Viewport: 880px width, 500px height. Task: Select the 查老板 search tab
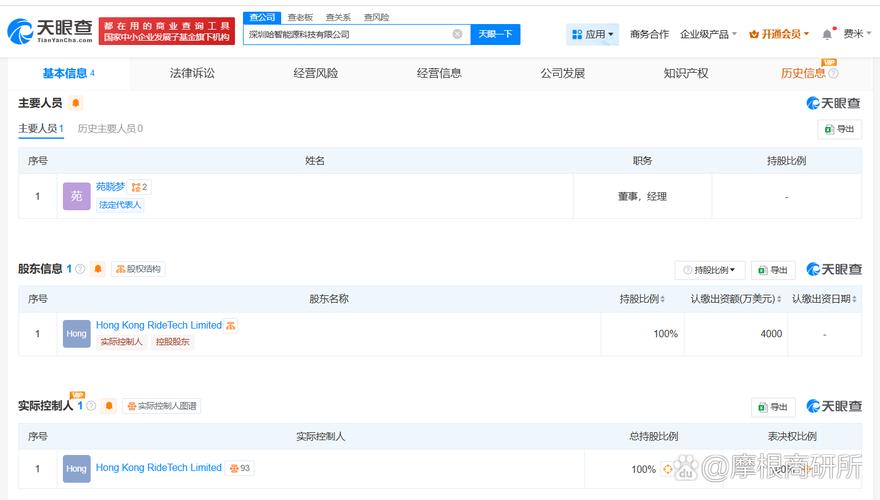(x=300, y=17)
